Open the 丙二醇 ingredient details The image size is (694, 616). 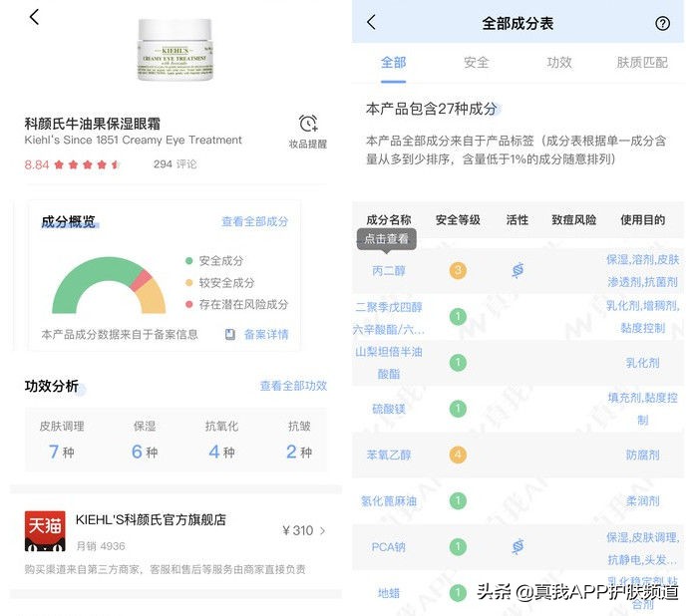pos(389,270)
